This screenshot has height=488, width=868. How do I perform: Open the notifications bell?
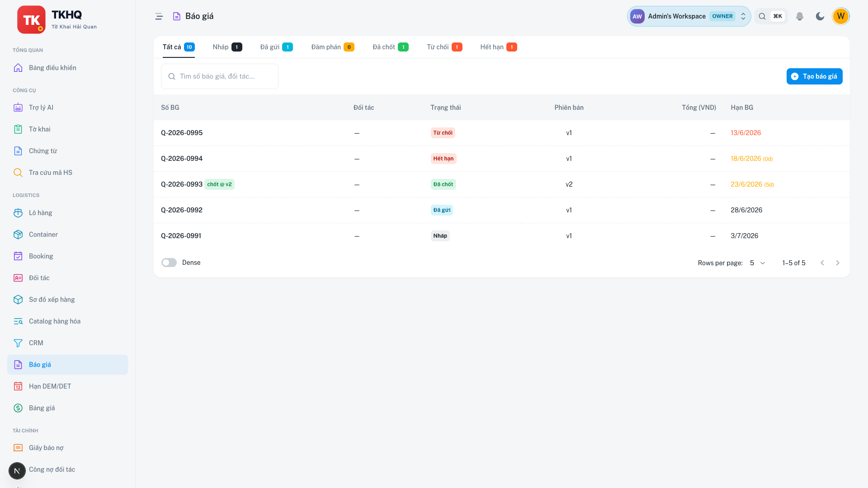point(799,16)
